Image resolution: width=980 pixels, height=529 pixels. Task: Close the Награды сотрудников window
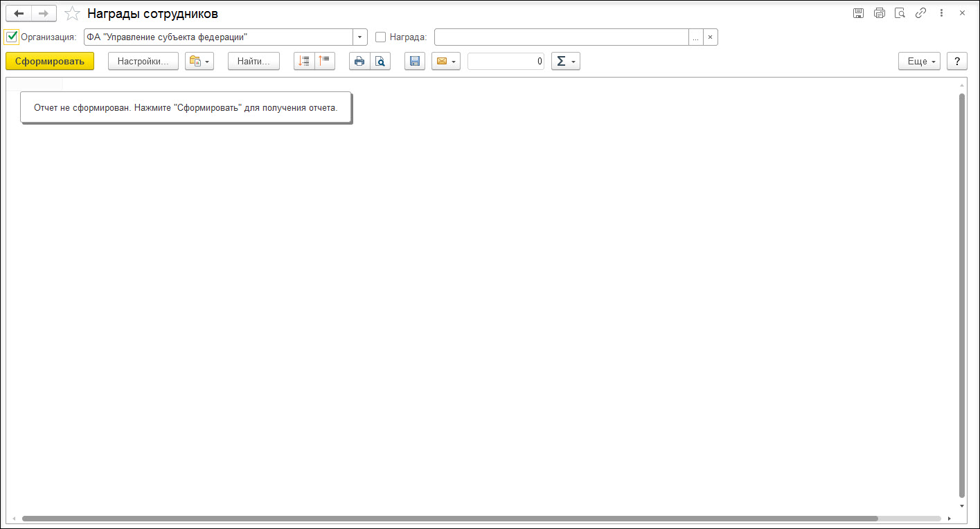pyautogui.click(x=963, y=13)
